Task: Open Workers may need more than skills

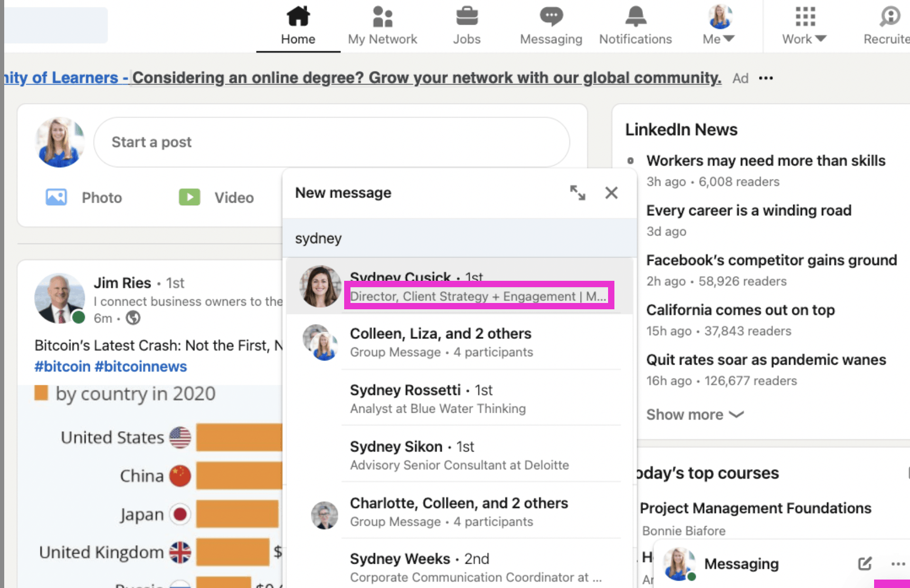Action: tap(766, 160)
